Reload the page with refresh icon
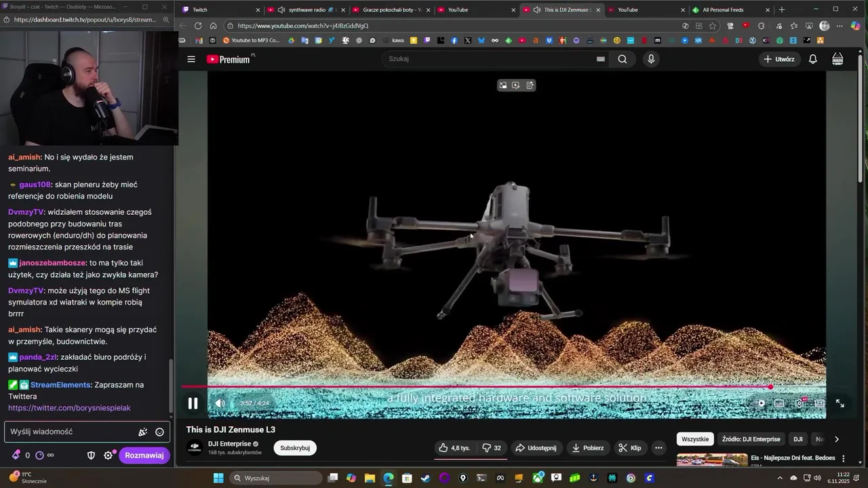Image resolution: width=868 pixels, height=488 pixels. [x=198, y=26]
